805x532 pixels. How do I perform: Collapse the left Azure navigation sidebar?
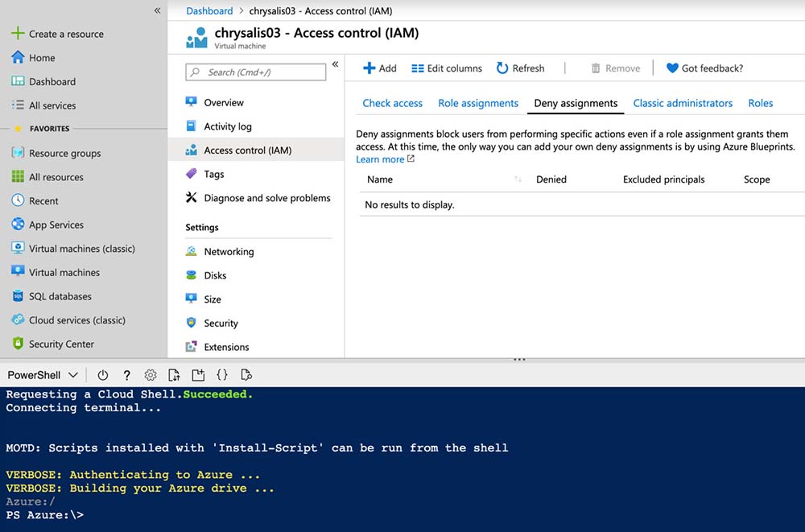tap(157, 10)
